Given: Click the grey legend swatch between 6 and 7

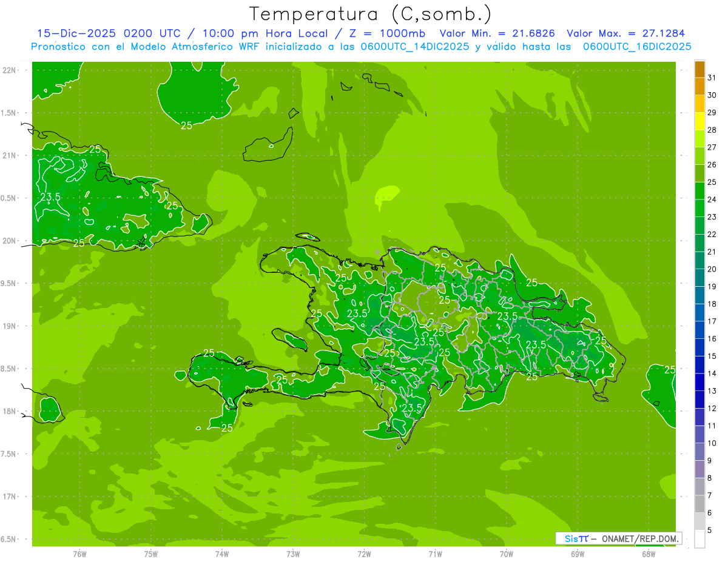Looking at the screenshot, I should coord(699,504).
